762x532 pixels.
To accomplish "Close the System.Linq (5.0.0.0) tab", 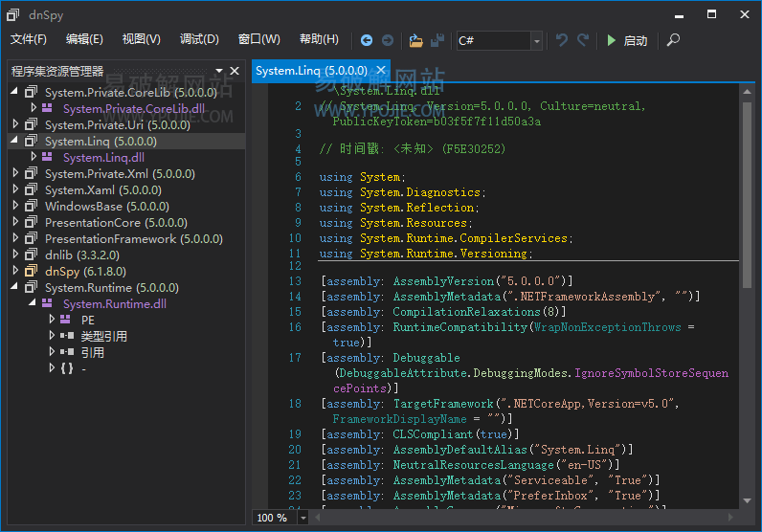I will click(x=380, y=70).
